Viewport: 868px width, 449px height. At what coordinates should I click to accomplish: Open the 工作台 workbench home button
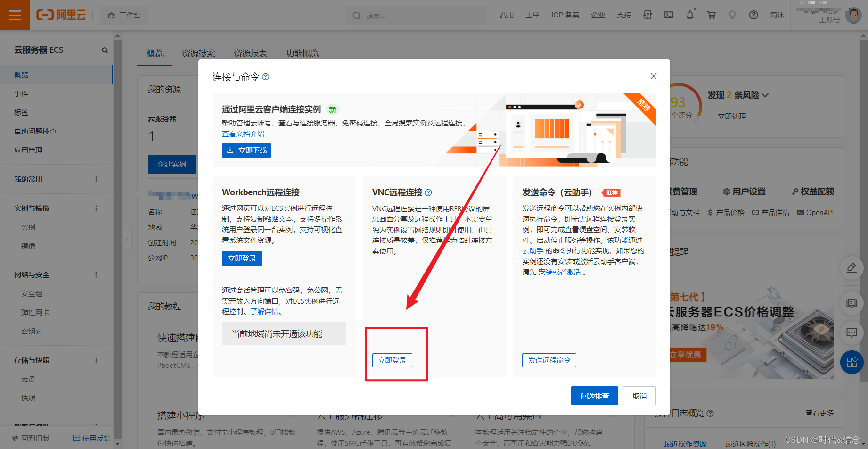124,15
